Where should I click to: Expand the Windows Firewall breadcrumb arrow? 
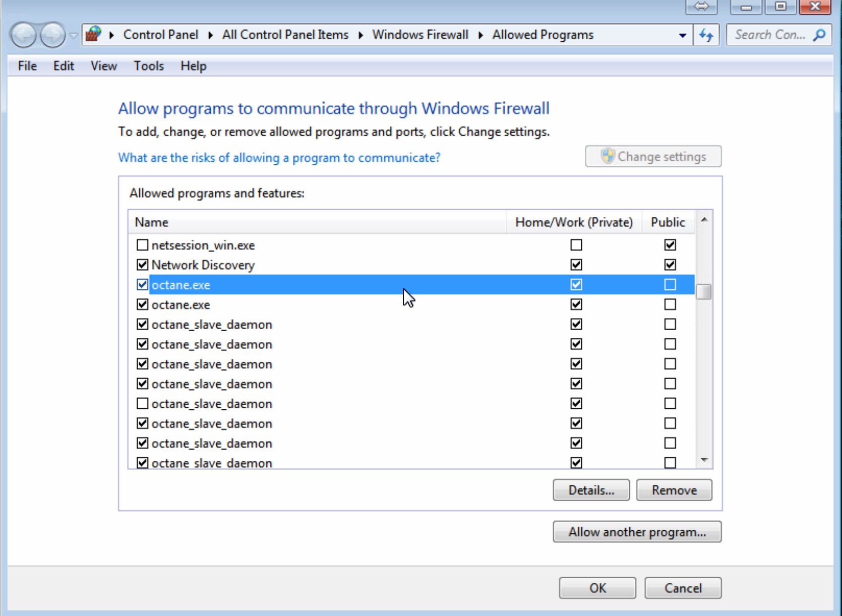coord(480,35)
